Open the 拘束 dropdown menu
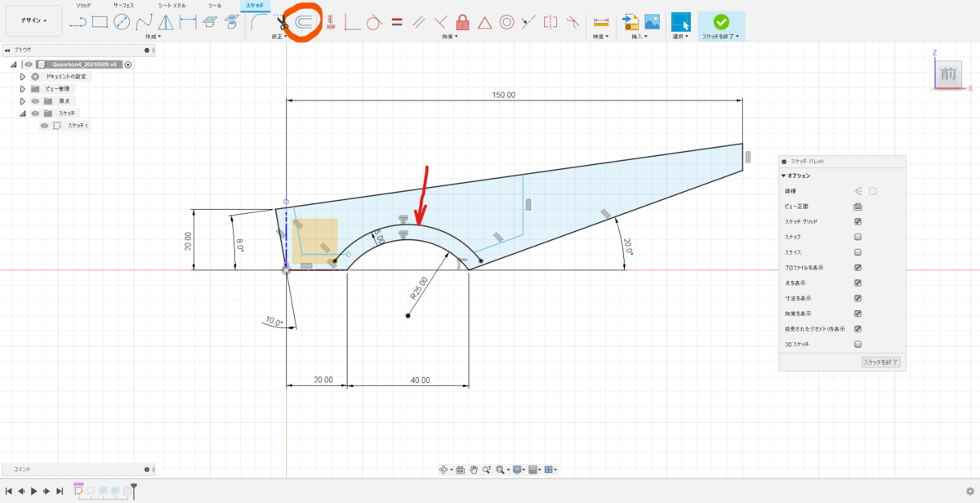The image size is (980, 503). click(449, 37)
